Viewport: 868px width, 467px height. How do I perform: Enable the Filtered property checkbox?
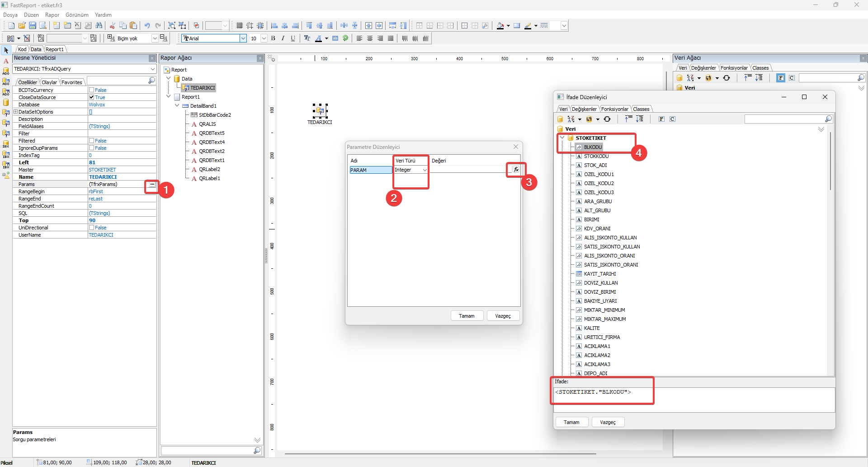point(92,141)
